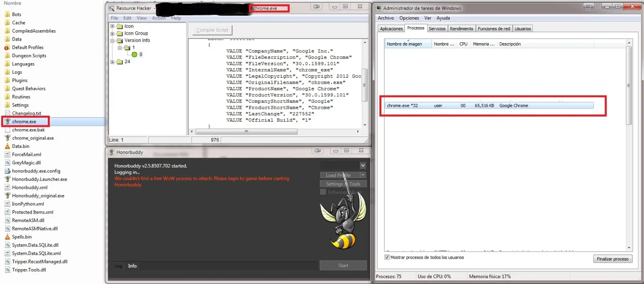
Task: Toggle 'Mostrar procesos de todos los usuarios' checkbox
Action: (387, 257)
